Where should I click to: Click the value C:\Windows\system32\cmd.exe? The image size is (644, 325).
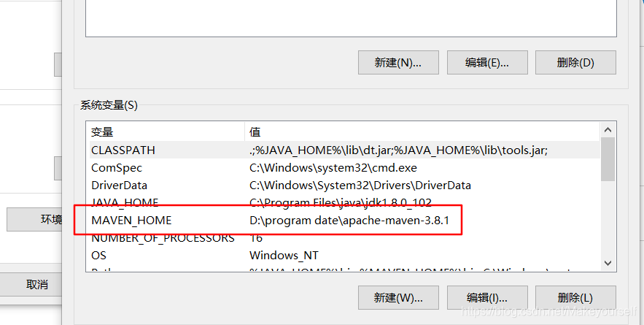333,168
